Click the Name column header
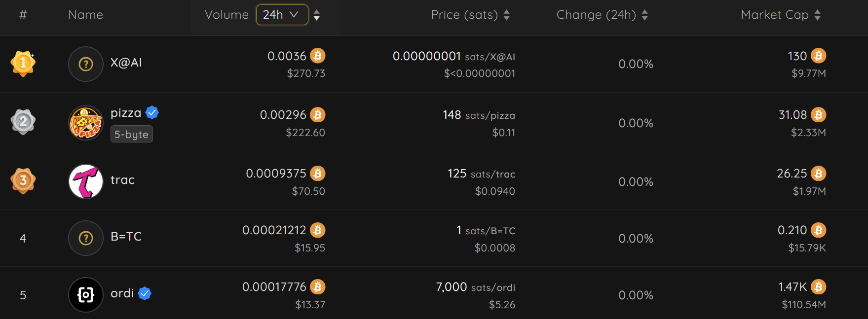This screenshot has width=868, height=319. (x=86, y=15)
